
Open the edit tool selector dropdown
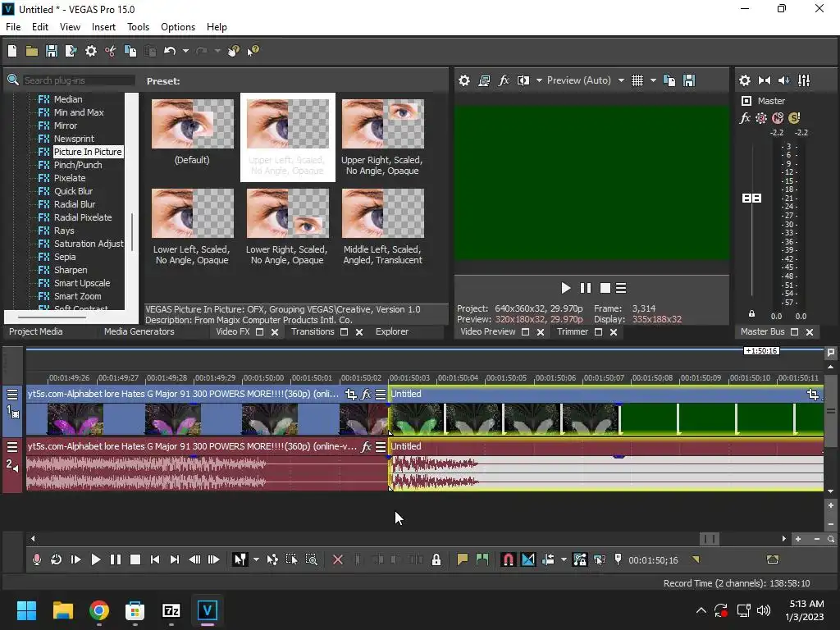tap(256, 559)
